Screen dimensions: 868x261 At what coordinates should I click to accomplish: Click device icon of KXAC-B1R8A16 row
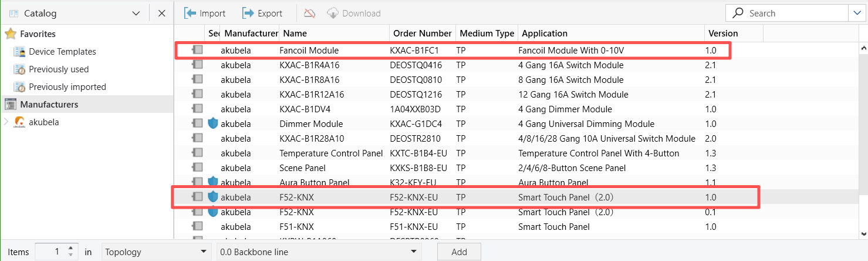coord(197,79)
